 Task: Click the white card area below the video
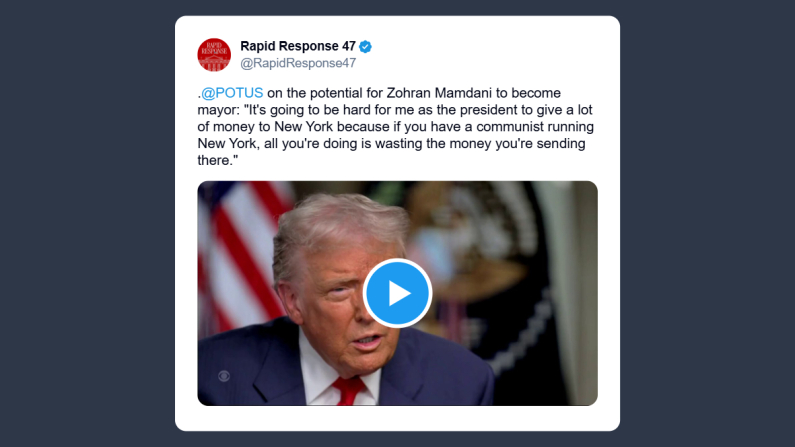[x=397, y=418]
